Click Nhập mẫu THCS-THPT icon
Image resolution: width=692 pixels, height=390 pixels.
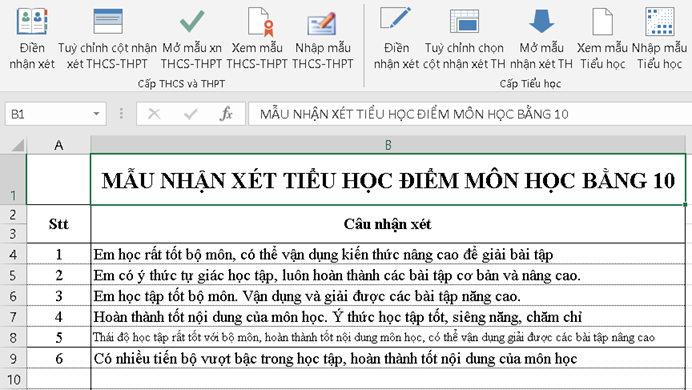(x=322, y=23)
